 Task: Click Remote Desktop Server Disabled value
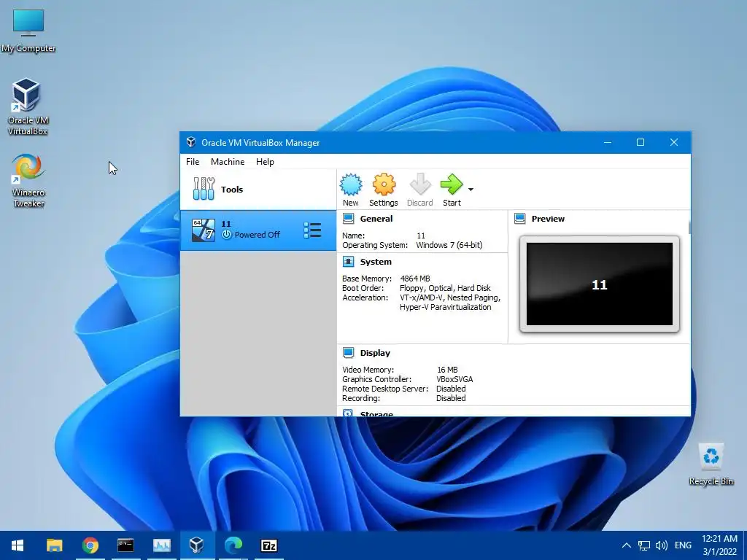pos(451,389)
